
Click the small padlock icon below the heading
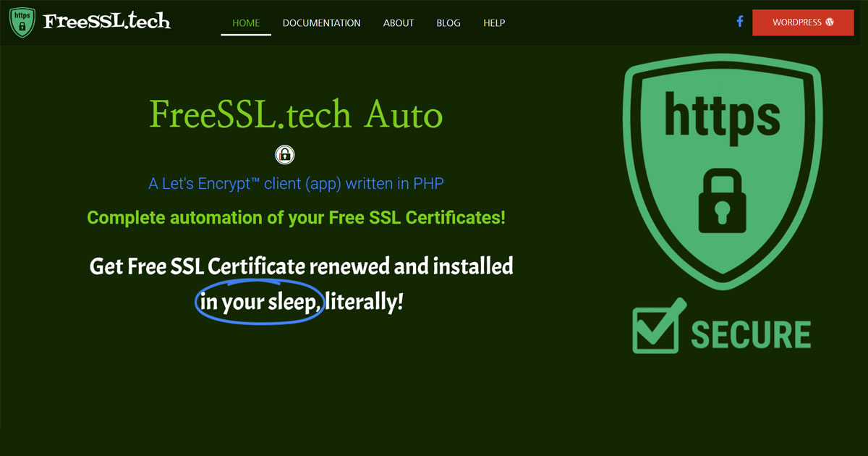tap(284, 154)
